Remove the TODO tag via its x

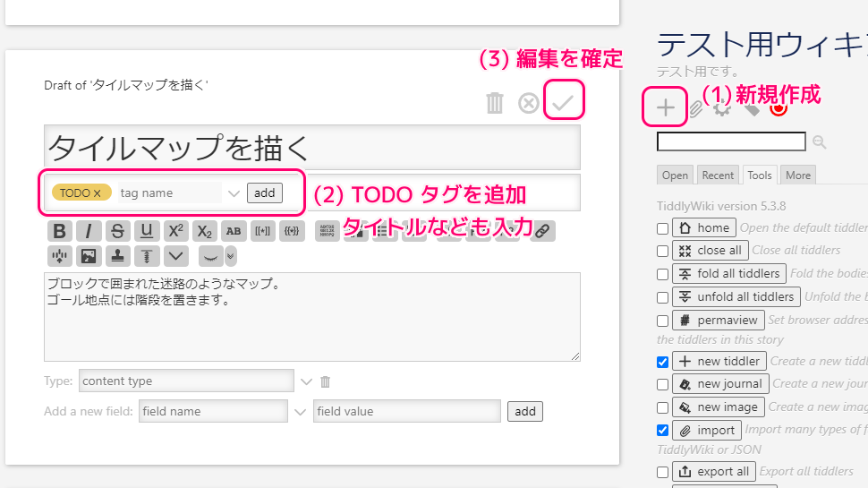click(97, 193)
